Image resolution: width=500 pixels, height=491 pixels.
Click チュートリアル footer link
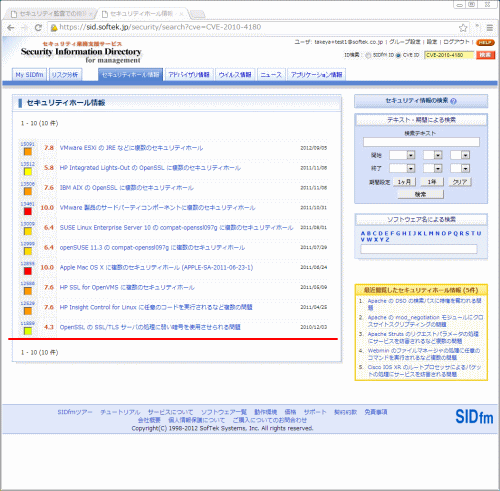120,412
